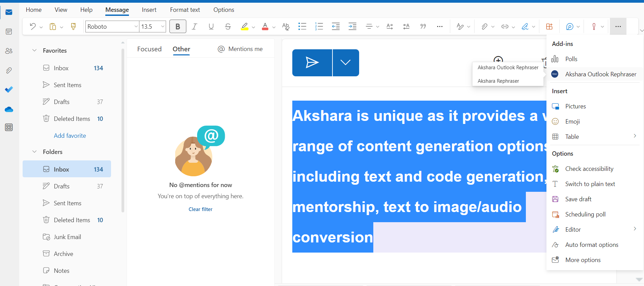Image resolution: width=644 pixels, height=286 pixels.
Task: Open the Calendar from the sidebar
Action: (x=9, y=32)
